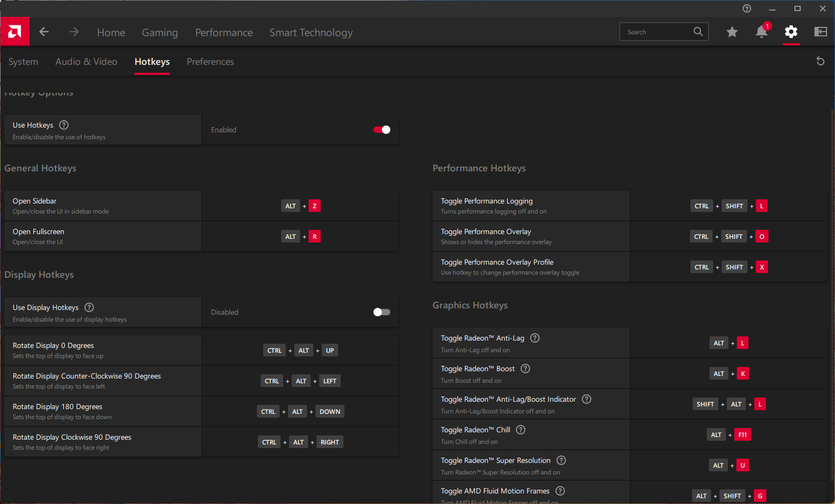Switch to the Audio & Video sub-tab

click(x=87, y=62)
